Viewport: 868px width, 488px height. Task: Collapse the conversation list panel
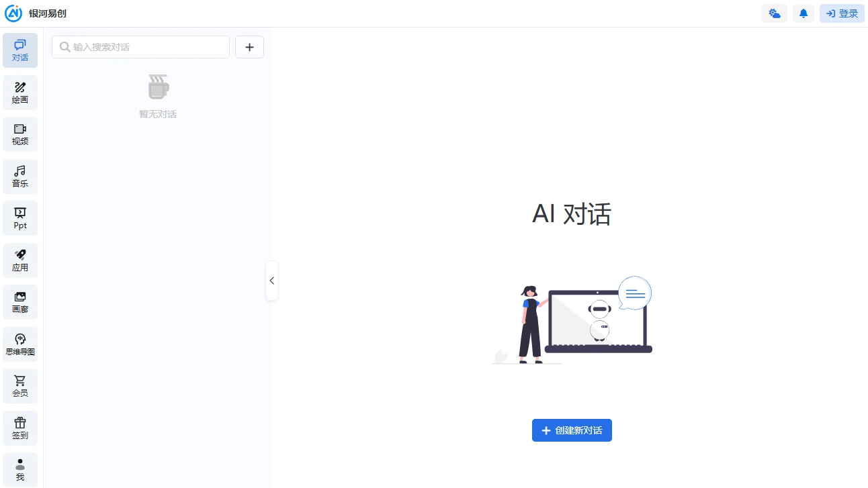pos(272,281)
